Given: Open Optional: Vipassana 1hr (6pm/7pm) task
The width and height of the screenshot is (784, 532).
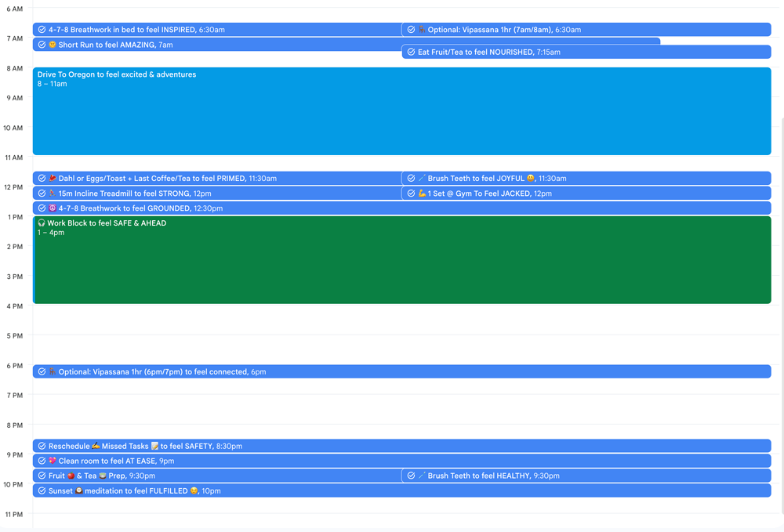Looking at the screenshot, I should (x=402, y=371).
